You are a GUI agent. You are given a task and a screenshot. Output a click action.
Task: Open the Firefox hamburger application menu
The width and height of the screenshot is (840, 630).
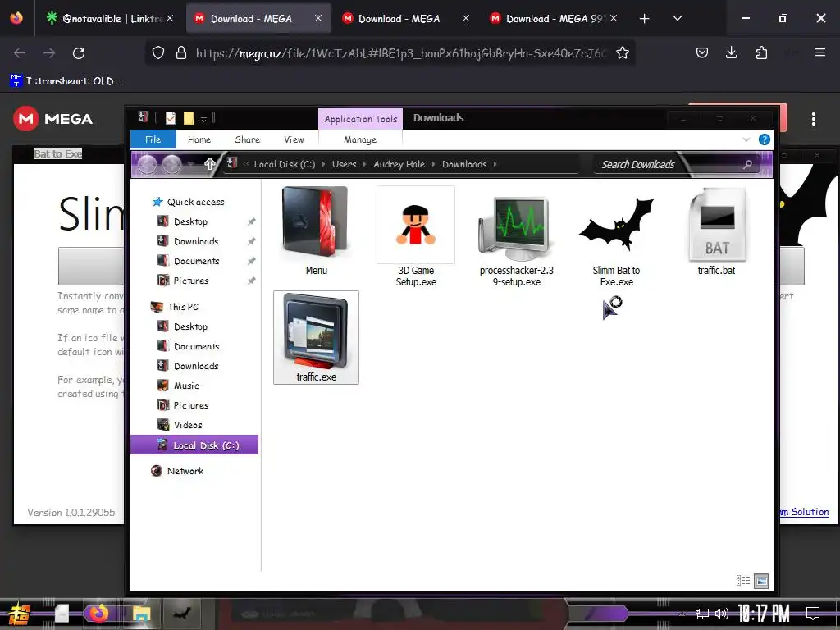pyautogui.click(x=820, y=52)
